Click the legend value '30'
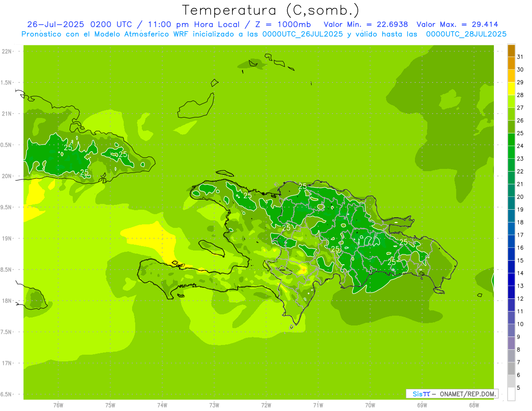532x411 pixels. pyautogui.click(x=520, y=70)
